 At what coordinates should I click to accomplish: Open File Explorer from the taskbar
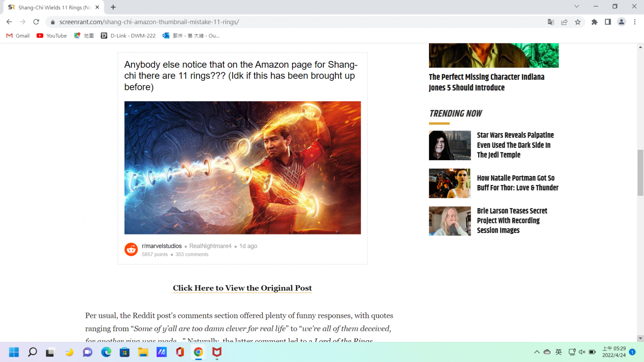click(x=143, y=352)
